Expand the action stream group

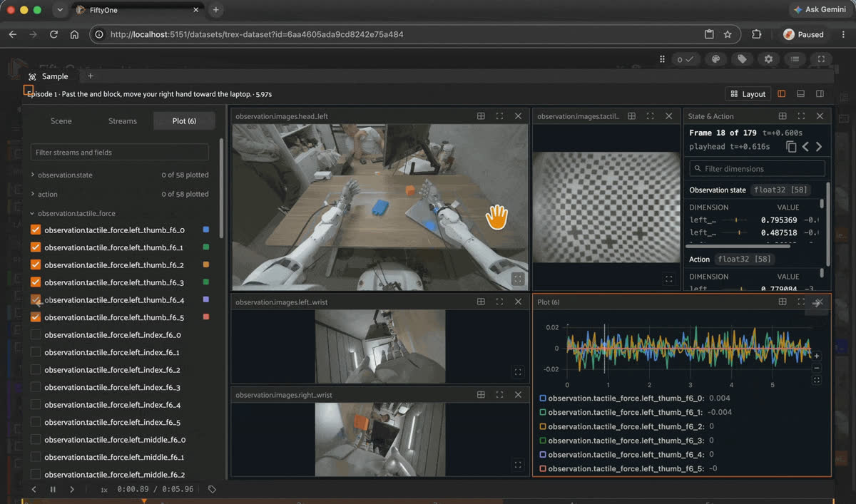(33, 194)
